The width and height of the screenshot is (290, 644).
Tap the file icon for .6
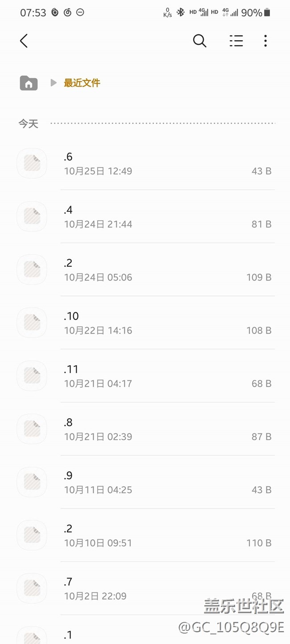32,163
